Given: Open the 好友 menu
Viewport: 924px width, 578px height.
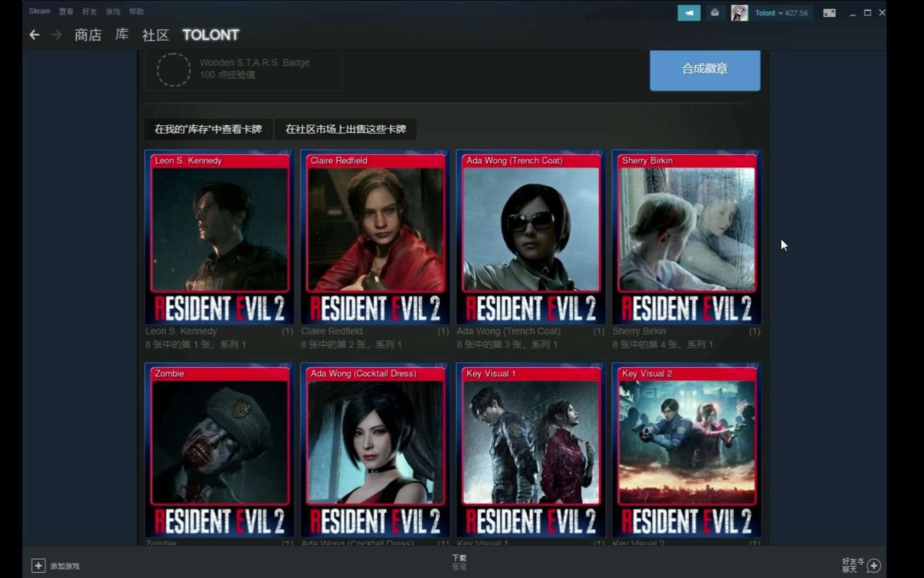Looking at the screenshot, I should [89, 11].
